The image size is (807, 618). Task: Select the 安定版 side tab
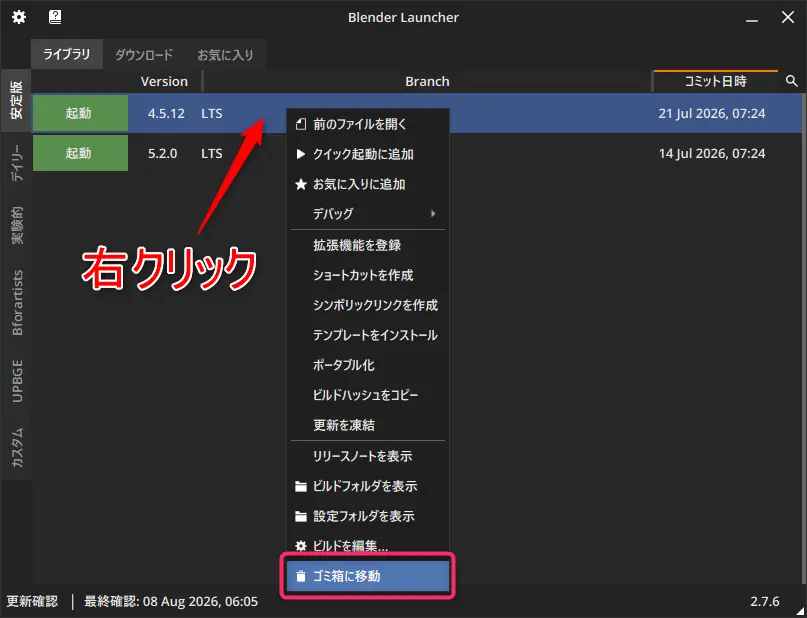coord(16,100)
